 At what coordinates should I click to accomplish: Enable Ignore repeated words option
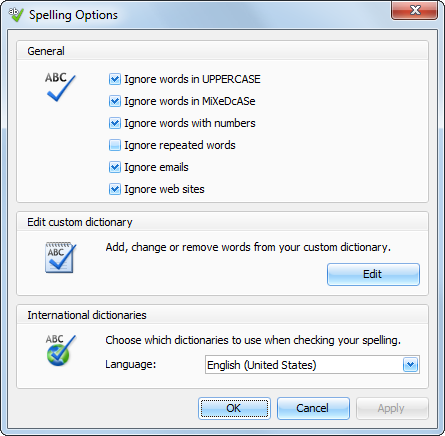click(x=115, y=145)
